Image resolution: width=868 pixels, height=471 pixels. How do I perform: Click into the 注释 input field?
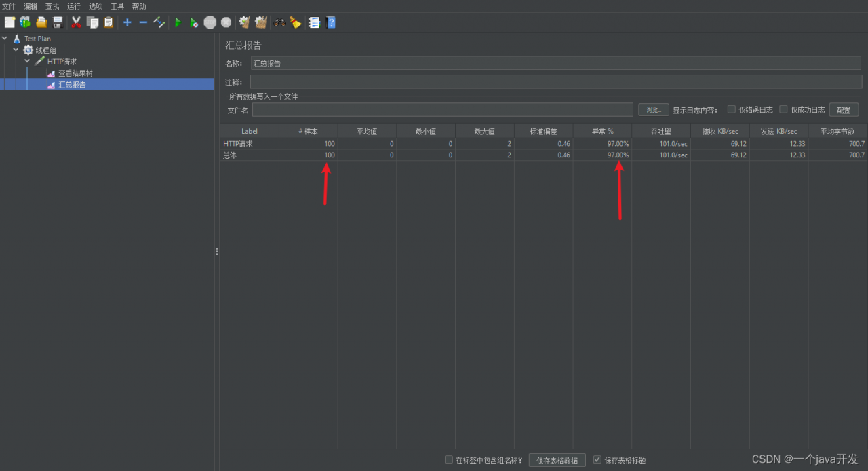point(555,82)
